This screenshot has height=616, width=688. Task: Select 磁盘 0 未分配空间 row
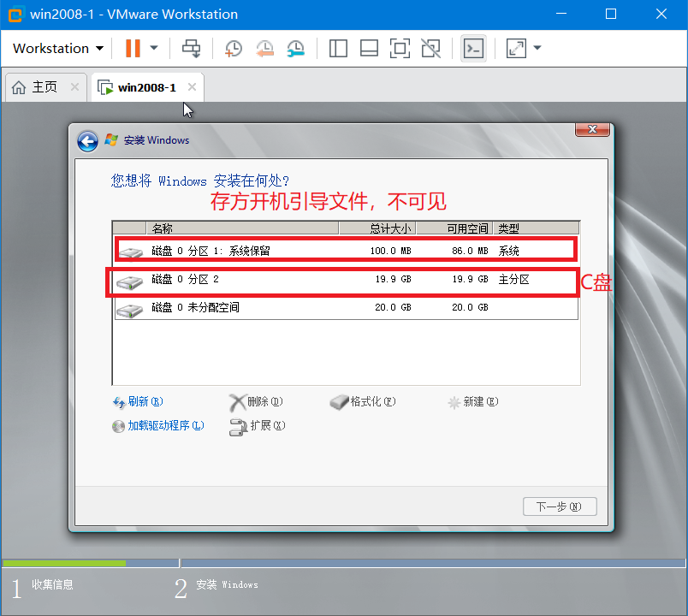point(346,307)
